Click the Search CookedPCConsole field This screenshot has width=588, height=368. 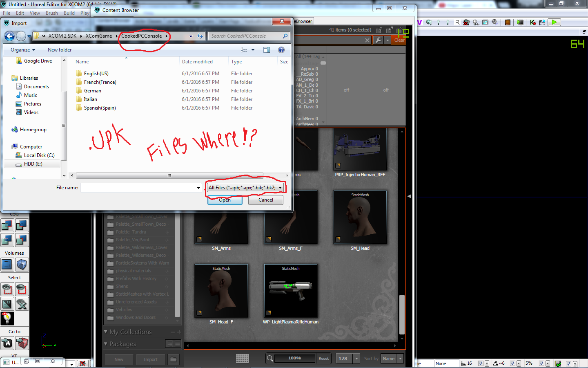click(x=249, y=36)
